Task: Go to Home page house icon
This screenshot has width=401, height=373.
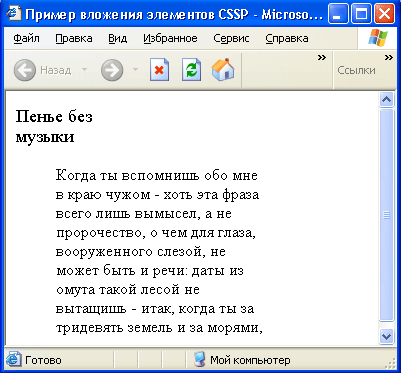Action: (223, 70)
